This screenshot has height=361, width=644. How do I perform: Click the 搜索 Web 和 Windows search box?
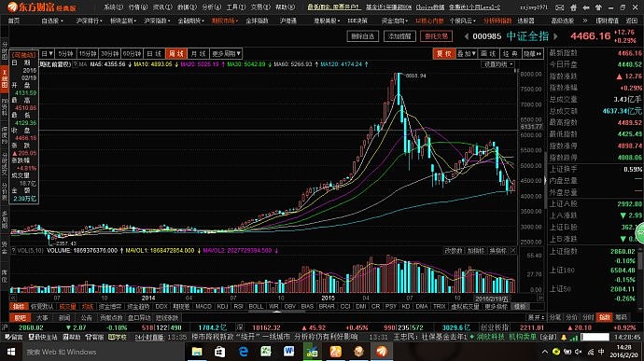(x=103, y=352)
